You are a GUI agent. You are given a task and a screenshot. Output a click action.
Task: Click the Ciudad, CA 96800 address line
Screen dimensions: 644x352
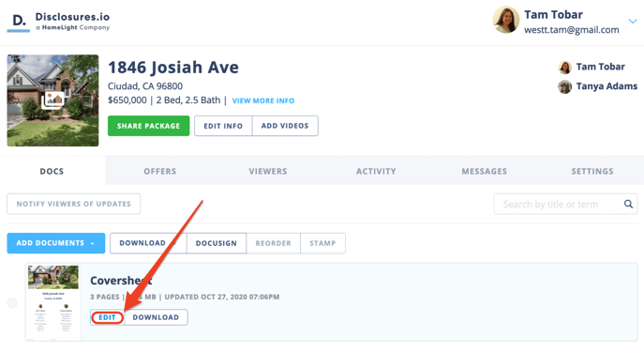tap(145, 86)
